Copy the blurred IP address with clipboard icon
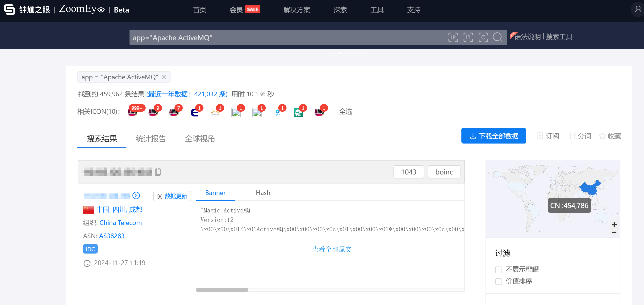The image size is (644, 305). click(158, 172)
